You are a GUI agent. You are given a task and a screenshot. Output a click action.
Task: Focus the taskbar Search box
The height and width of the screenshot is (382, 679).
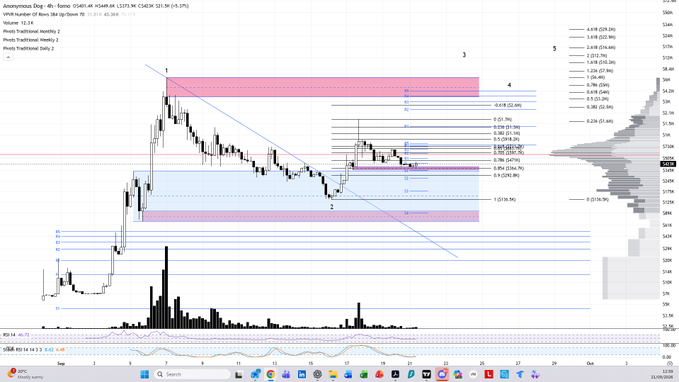pos(192,374)
